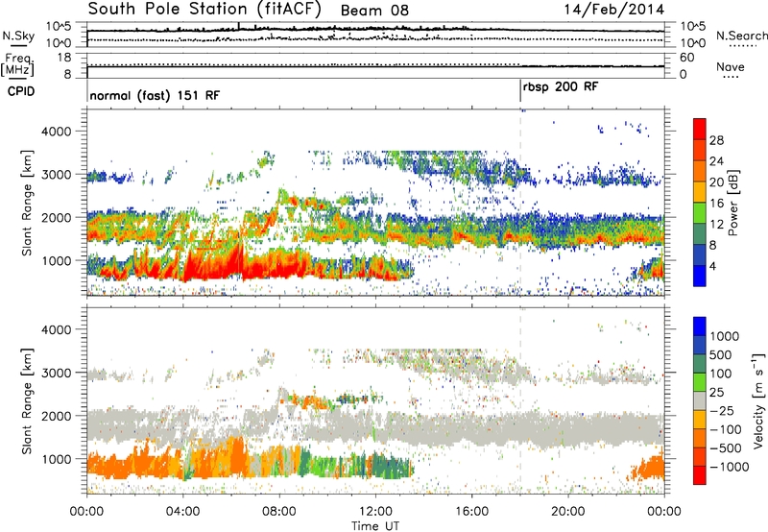Screen dimensions: 768x532
Task: Click the velocity panel "Slant Range [km]" label
Action: [x=27, y=401]
